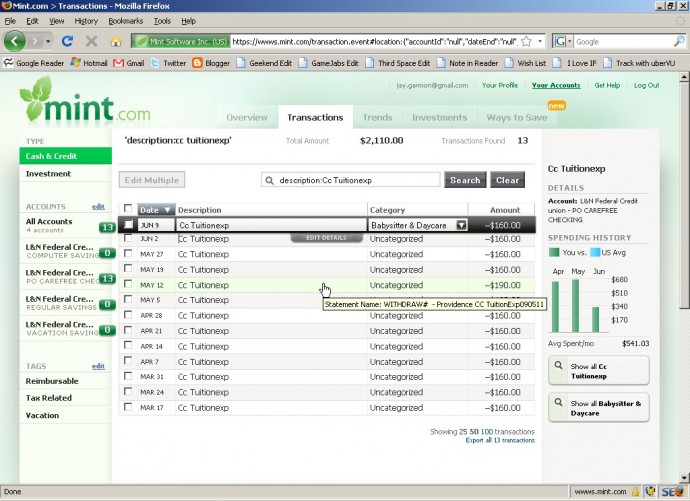The height and width of the screenshot is (501, 690).
Task: Switch to the Trends tab
Action: [x=377, y=117]
